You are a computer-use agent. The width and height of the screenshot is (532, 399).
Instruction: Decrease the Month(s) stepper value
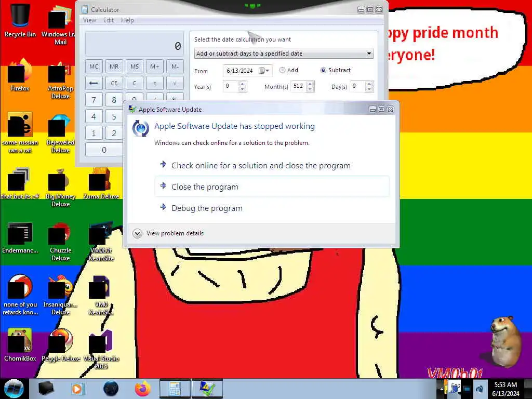coord(310,89)
